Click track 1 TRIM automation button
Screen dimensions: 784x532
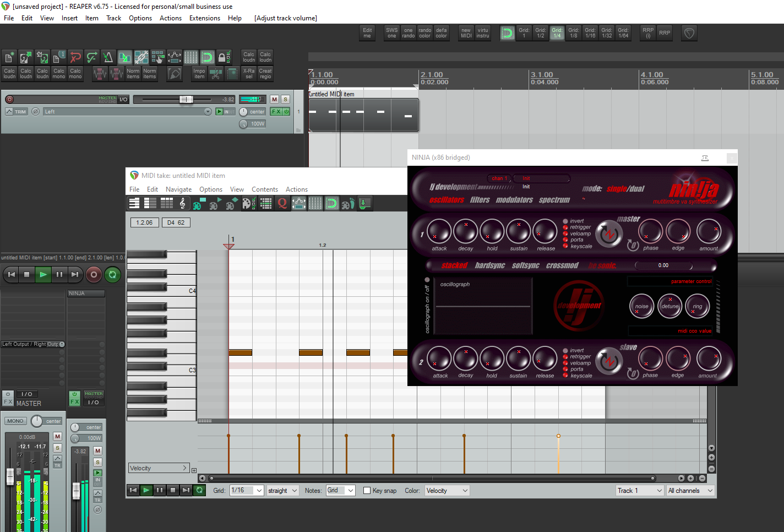[17, 112]
